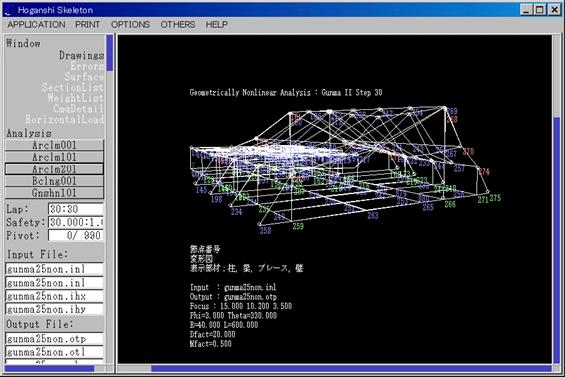This screenshot has width=565, height=377.
Task: Run the Arclm101 analysis
Action: click(54, 157)
